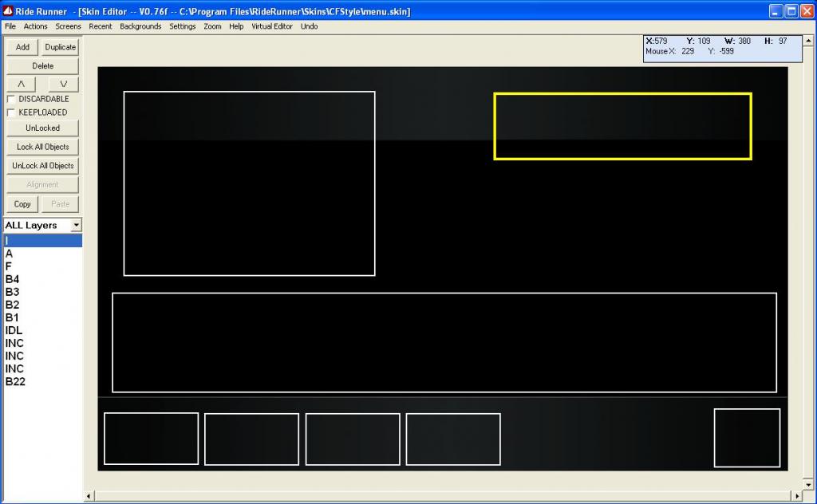
Task: Click the Duplicate button
Action: click(61, 47)
